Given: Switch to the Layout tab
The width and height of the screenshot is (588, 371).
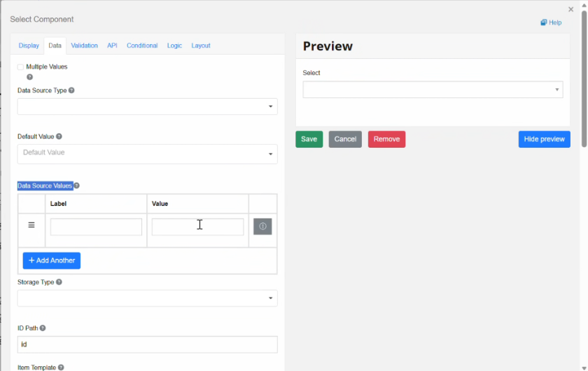Looking at the screenshot, I should pos(201,45).
